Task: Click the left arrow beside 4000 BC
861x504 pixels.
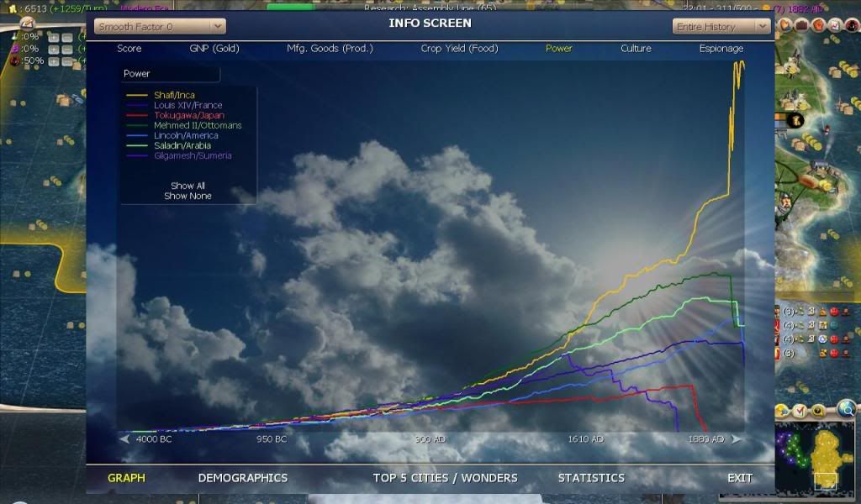Action: (124, 438)
